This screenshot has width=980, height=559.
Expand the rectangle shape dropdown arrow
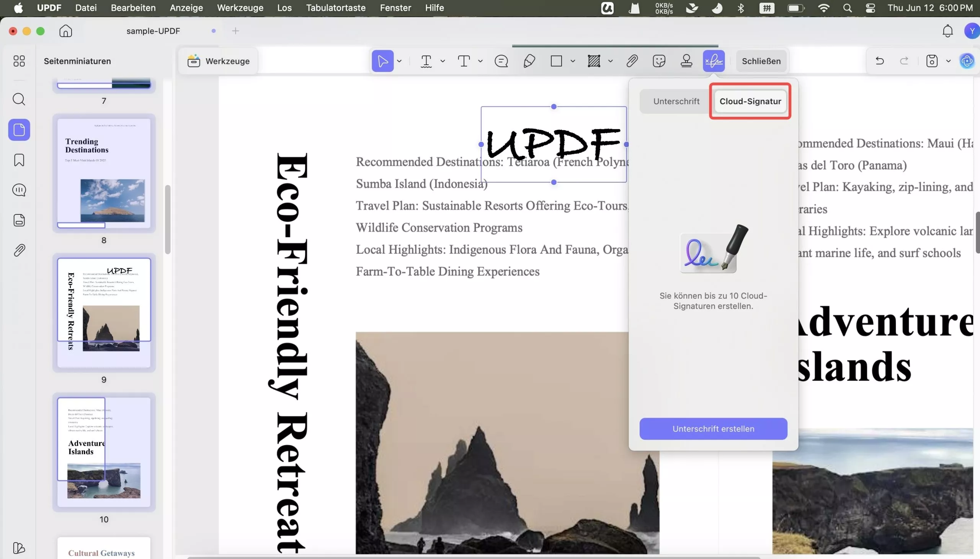573,61
